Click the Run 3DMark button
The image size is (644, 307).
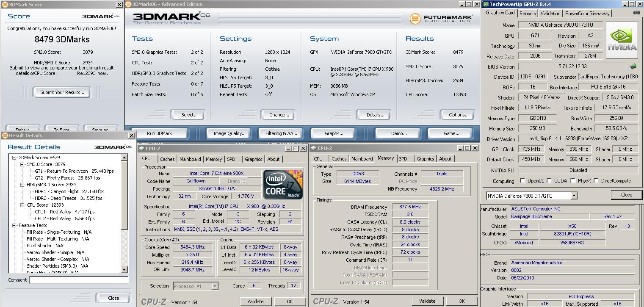click(x=159, y=133)
